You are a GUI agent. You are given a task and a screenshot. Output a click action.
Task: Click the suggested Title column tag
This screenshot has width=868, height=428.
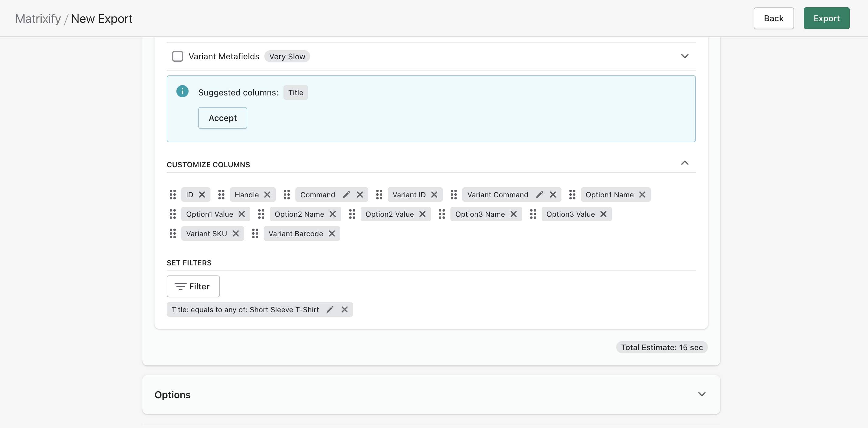(x=296, y=93)
